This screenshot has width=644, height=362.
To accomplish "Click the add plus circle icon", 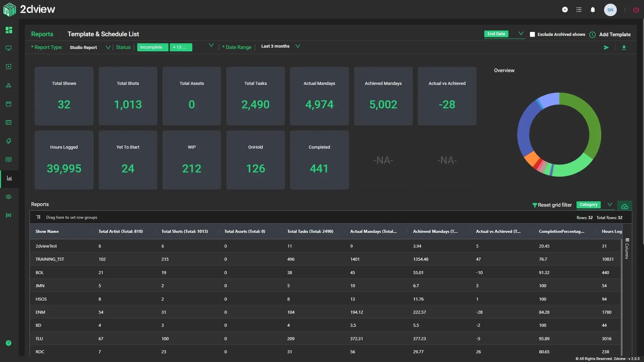I will click(x=565, y=10).
